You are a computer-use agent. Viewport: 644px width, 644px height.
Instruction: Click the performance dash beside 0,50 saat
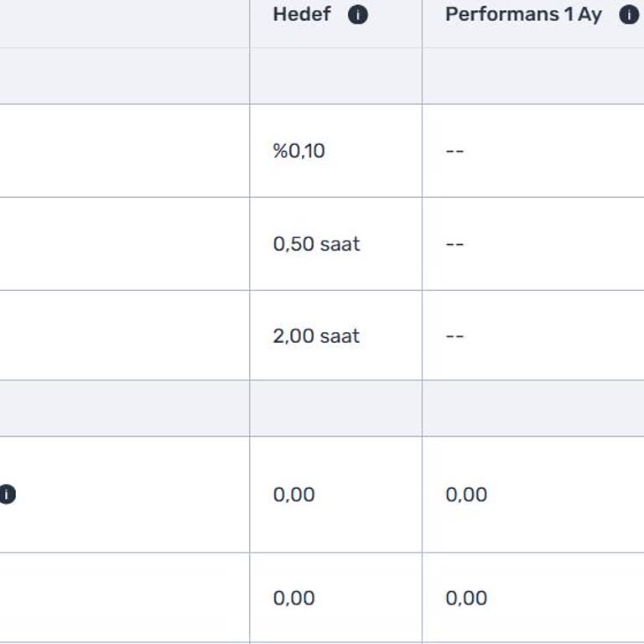click(x=454, y=244)
